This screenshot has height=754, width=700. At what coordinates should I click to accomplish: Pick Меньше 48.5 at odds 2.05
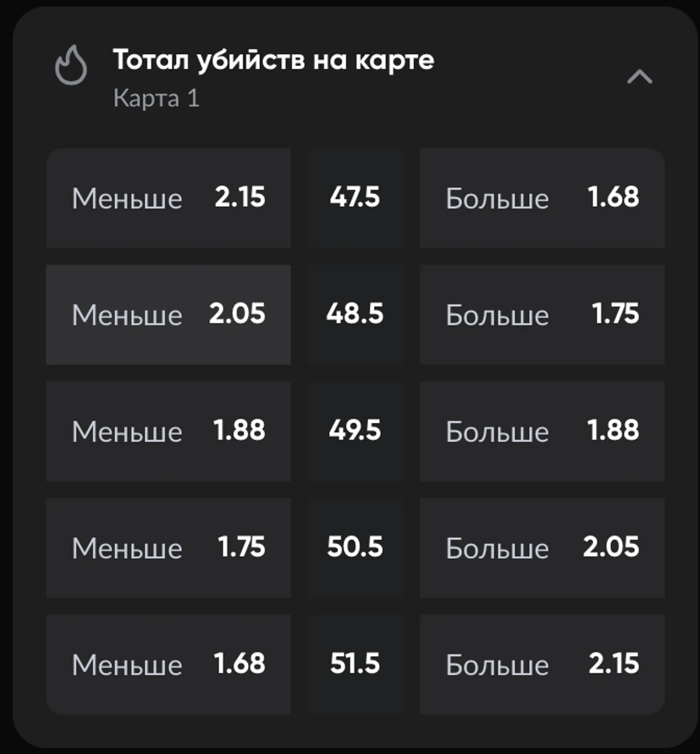point(168,314)
